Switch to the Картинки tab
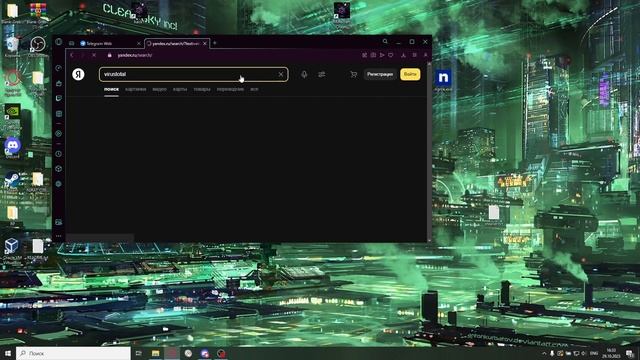Viewport: 640px width, 360px height. (x=136, y=89)
